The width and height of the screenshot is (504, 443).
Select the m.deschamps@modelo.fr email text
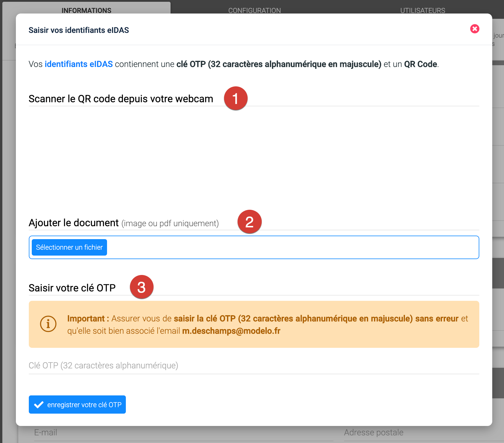pyautogui.click(x=231, y=331)
